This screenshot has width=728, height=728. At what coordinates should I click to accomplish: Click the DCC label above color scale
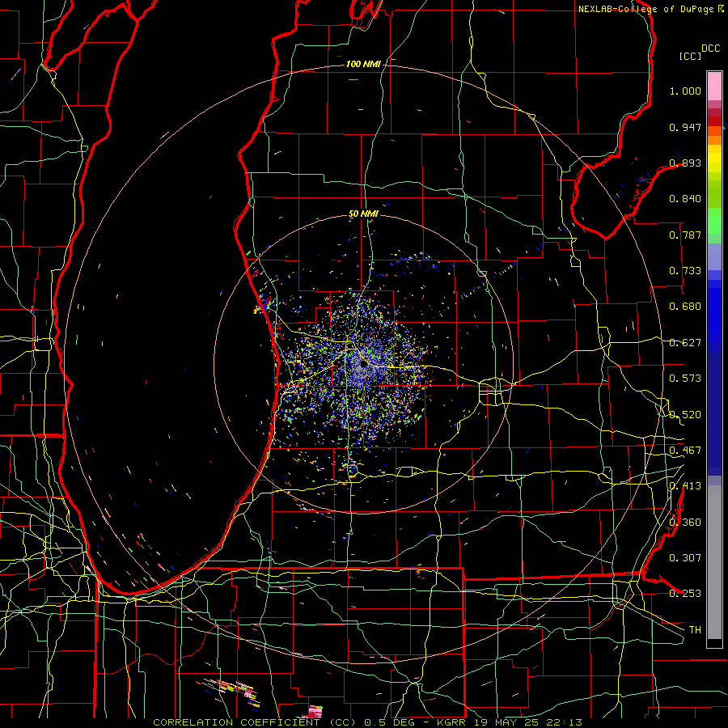(710, 49)
